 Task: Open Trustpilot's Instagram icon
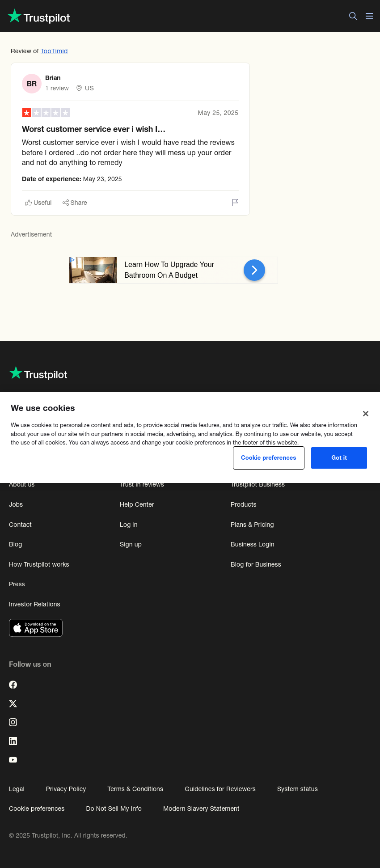tap(13, 722)
